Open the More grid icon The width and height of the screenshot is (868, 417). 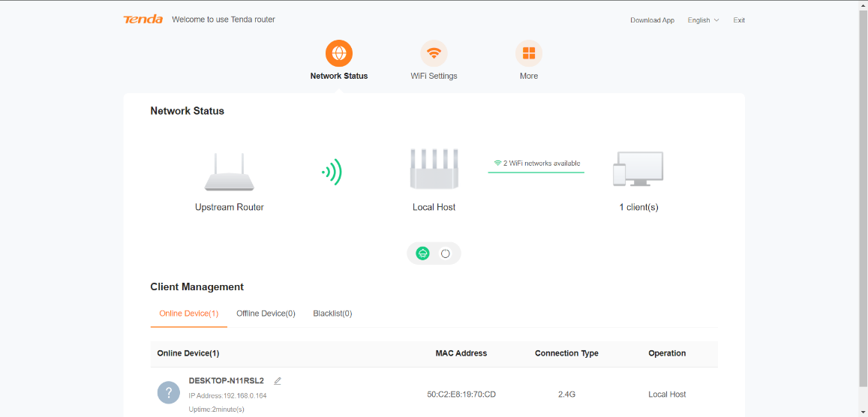point(529,53)
